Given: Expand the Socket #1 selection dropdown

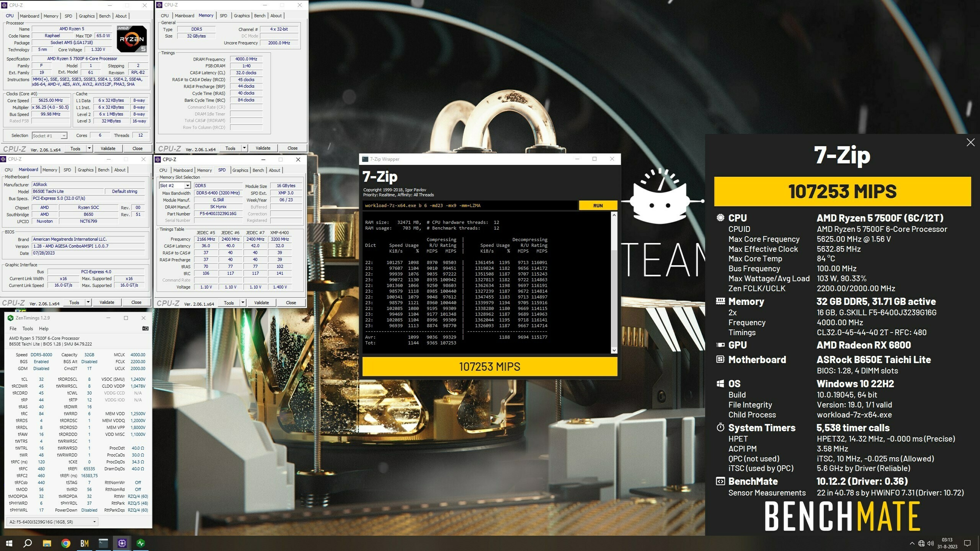Looking at the screenshot, I should click(64, 136).
